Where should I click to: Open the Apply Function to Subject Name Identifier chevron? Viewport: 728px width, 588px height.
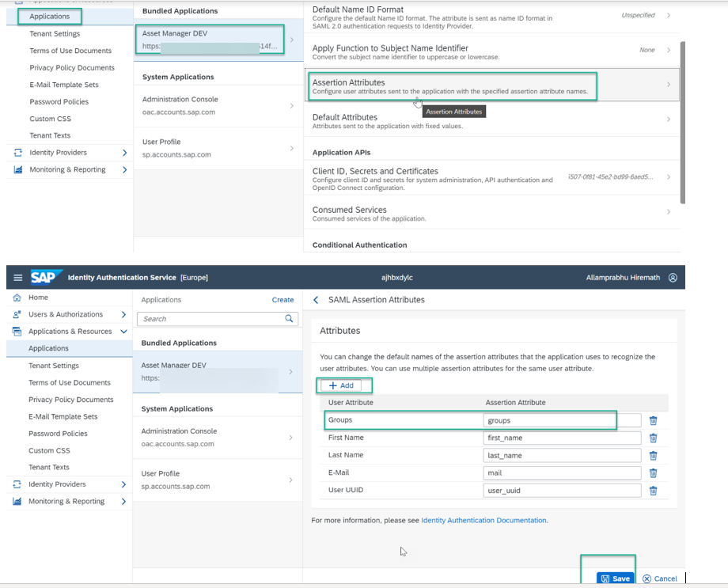point(669,50)
